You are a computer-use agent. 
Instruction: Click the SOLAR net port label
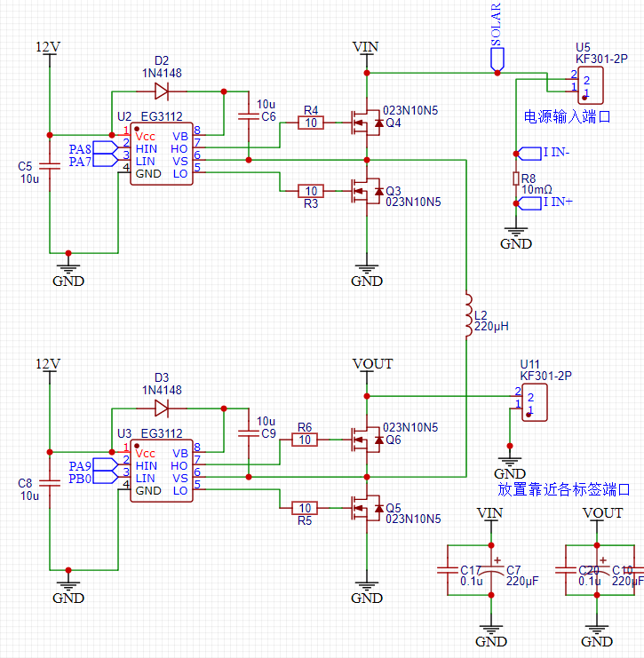tap(497, 59)
